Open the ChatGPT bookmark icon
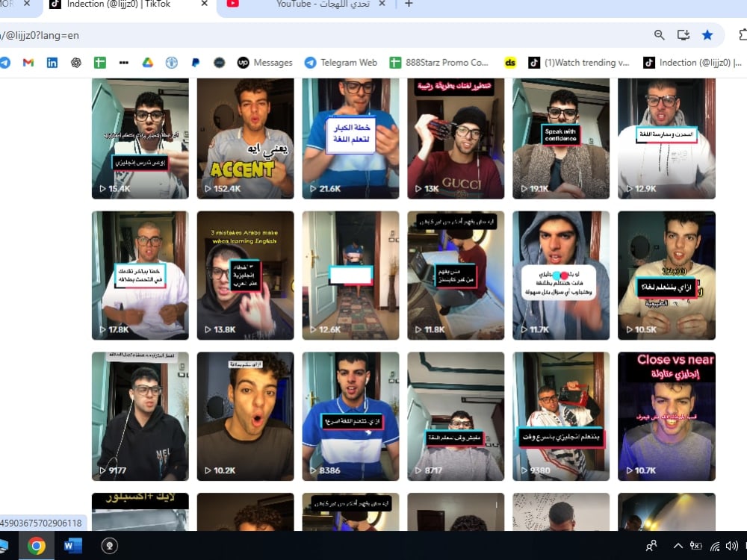Image resolution: width=747 pixels, height=560 pixels. click(75, 63)
